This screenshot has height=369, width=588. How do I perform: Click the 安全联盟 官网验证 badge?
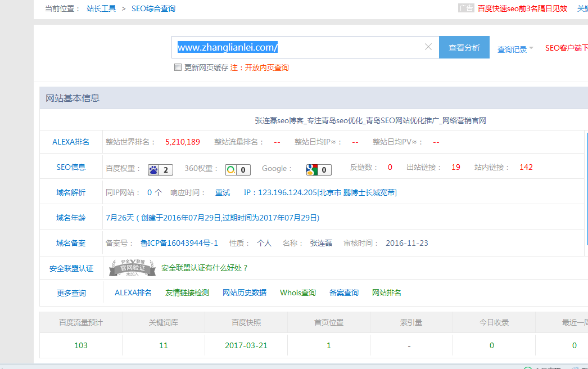132,268
